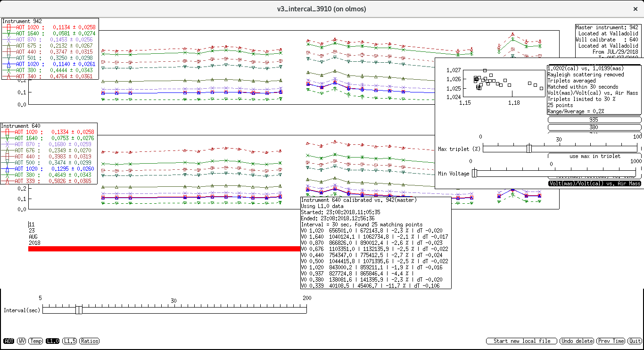Viewport: 644px width, 350px height.
Task: Click the 'Master instrument: 942' text
Action: click(x=607, y=27)
